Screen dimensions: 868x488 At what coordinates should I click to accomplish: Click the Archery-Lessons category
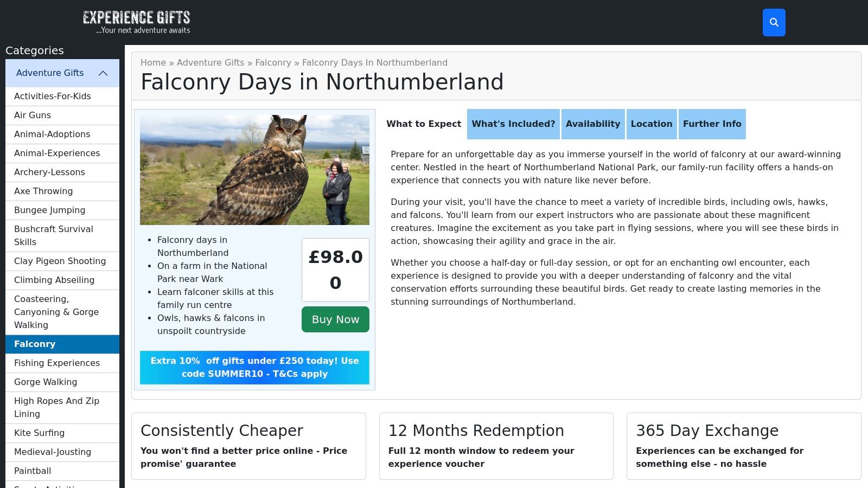49,172
